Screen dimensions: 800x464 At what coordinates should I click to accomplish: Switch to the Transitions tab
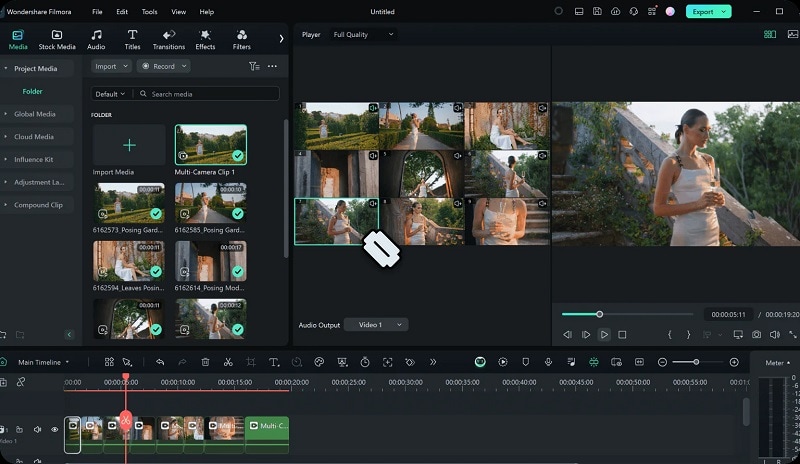click(168, 40)
